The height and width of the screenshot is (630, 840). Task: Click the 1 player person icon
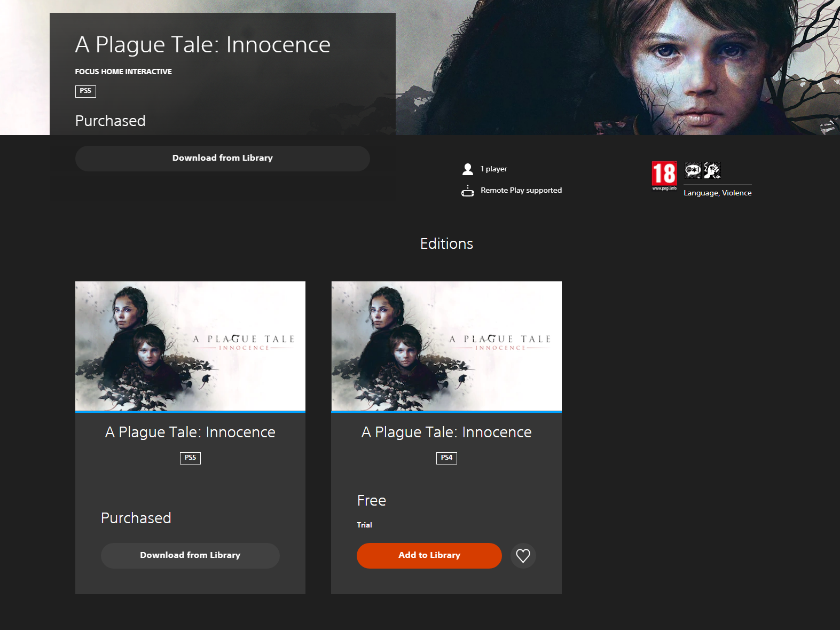click(468, 169)
